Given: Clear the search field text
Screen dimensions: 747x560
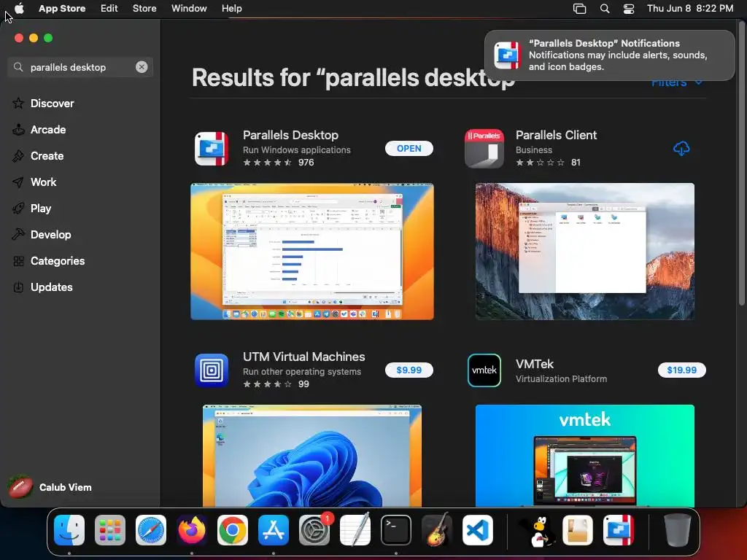Looking at the screenshot, I should (142, 67).
